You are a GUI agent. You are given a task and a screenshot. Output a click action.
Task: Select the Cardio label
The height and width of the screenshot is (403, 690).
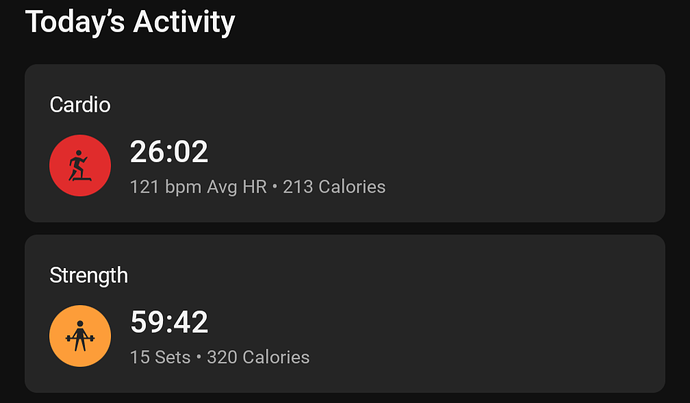(80, 105)
